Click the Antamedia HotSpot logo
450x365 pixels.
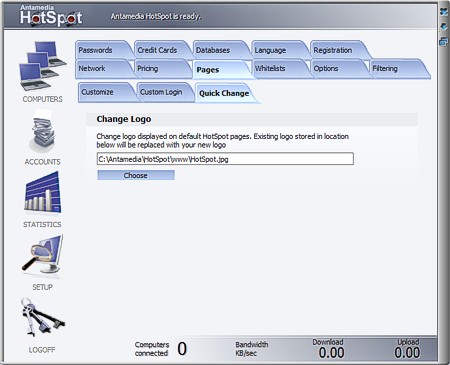coord(51,15)
